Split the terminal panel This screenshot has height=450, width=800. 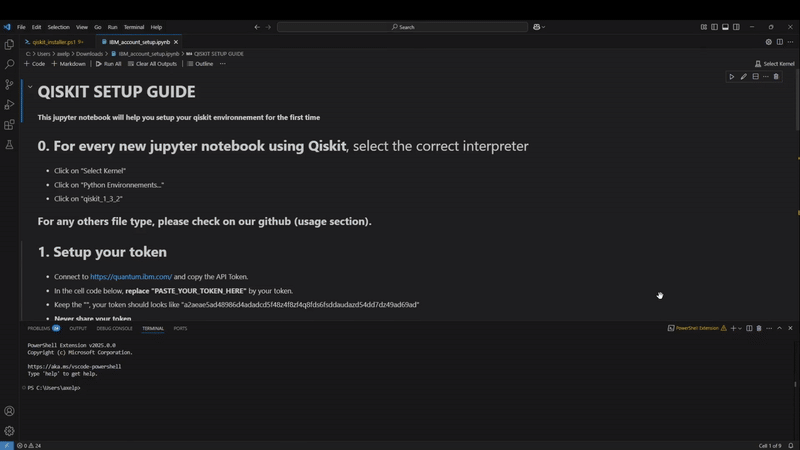point(749,328)
